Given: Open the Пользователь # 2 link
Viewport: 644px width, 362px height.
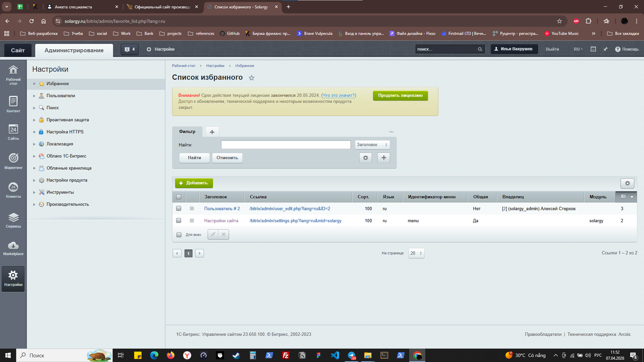Looking at the screenshot, I should click(222, 209).
